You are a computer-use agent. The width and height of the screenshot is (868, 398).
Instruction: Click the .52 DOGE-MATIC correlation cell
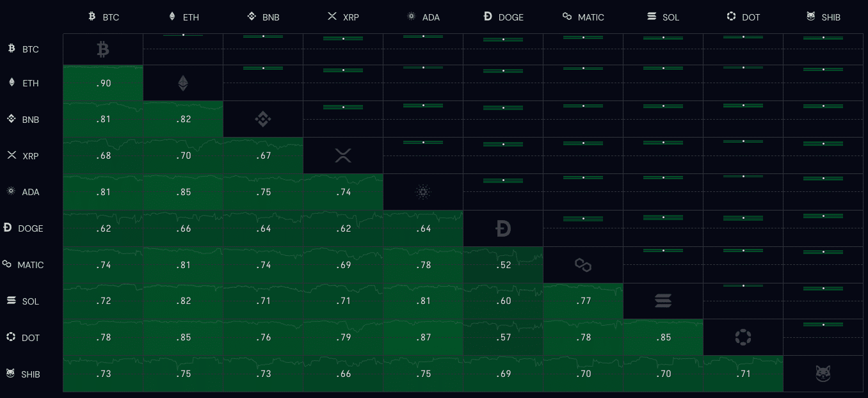coord(503,265)
